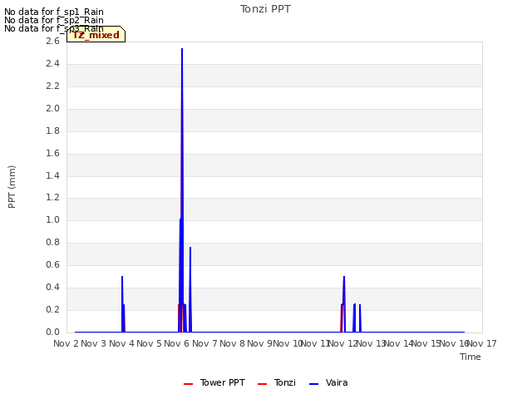Click the 'No data for f_sp2_Rain' message
The height and width of the screenshot is (399, 532).
point(54,20)
